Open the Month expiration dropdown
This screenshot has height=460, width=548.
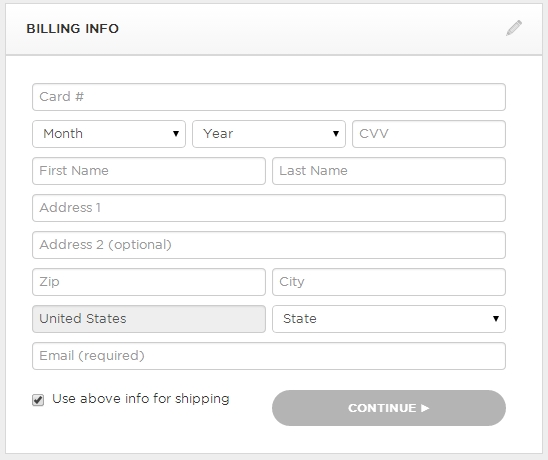click(x=109, y=134)
